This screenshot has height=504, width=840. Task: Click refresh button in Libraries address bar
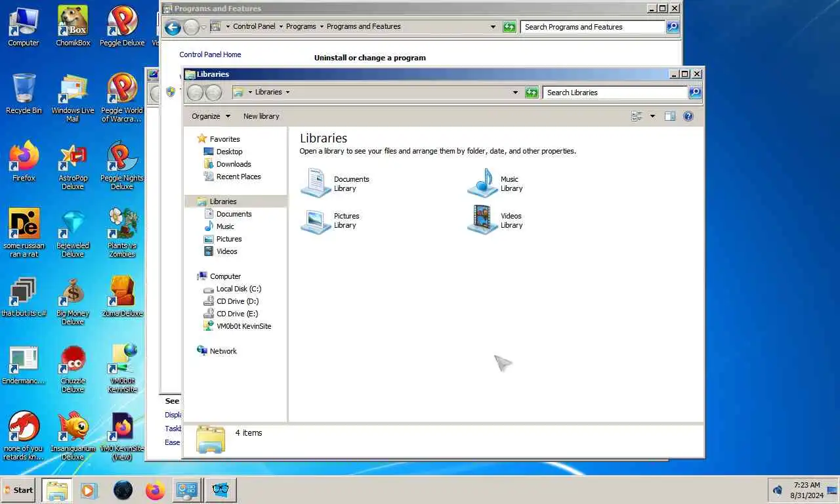(x=532, y=93)
